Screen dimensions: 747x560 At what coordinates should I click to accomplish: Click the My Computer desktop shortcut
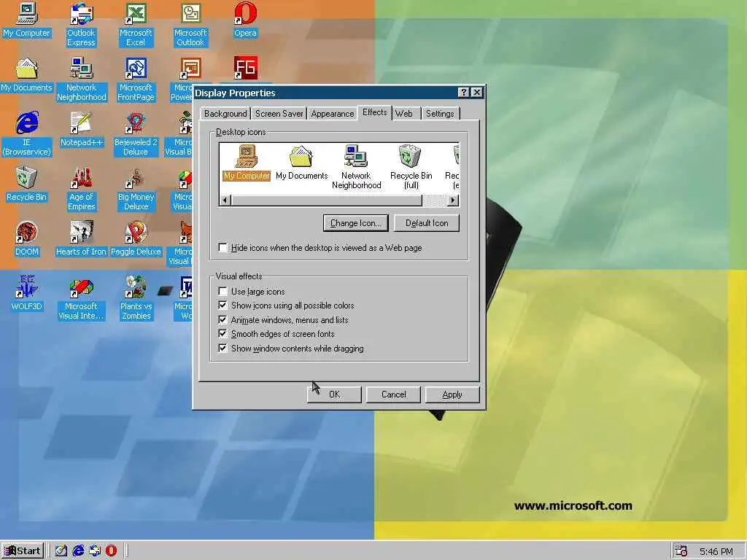click(26, 20)
